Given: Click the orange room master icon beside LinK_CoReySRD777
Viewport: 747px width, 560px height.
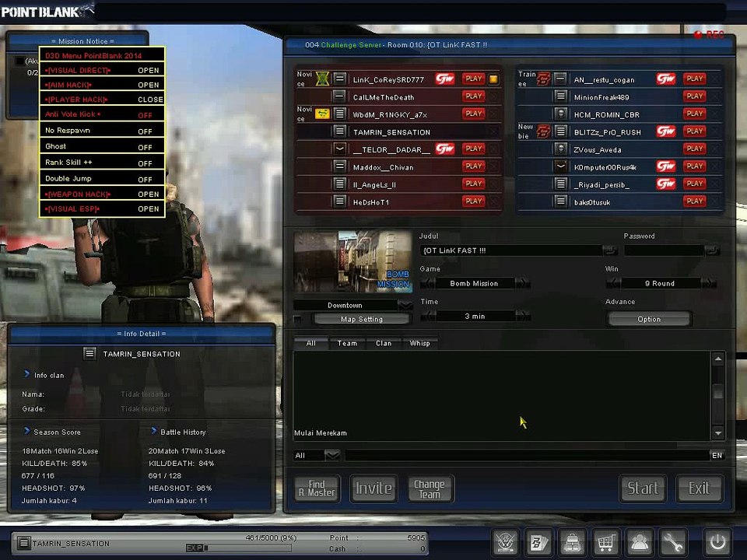Looking at the screenshot, I should click(x=494, y=79).
